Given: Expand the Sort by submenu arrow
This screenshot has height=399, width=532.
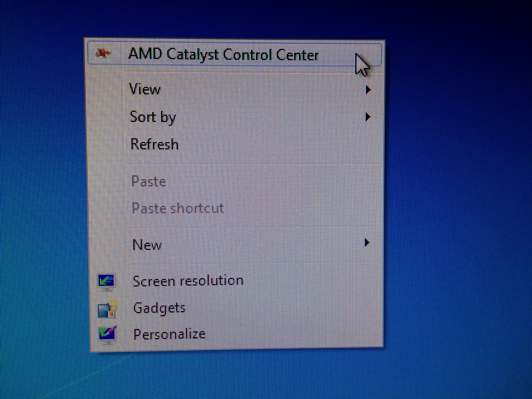Looking at the screenshot, I should point(368,117).
